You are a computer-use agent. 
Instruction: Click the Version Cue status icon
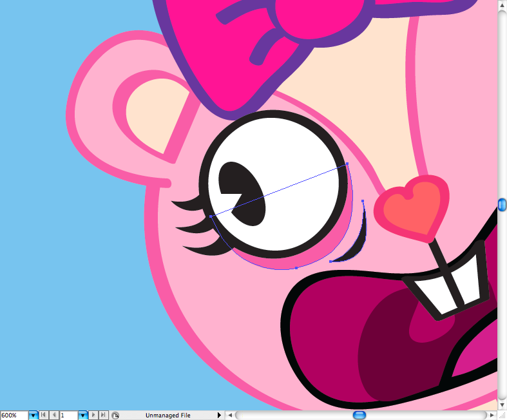[x=115, y=415]
